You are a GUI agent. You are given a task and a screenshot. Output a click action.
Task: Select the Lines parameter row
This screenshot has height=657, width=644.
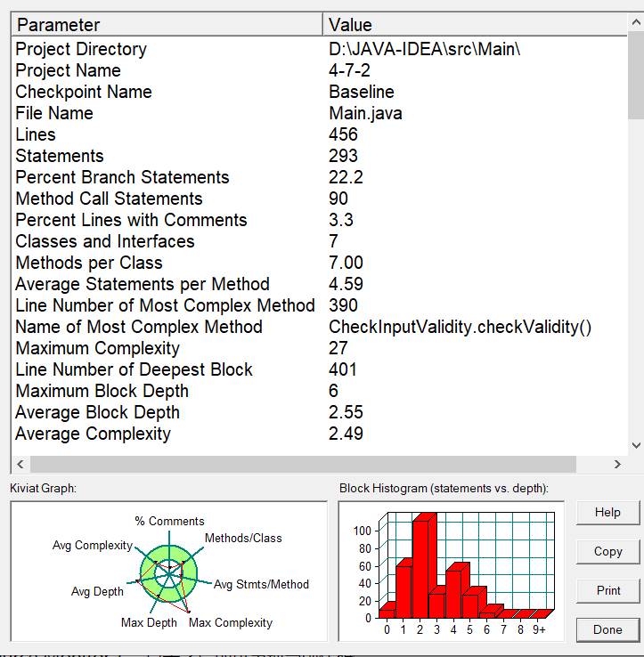point(320,134)
